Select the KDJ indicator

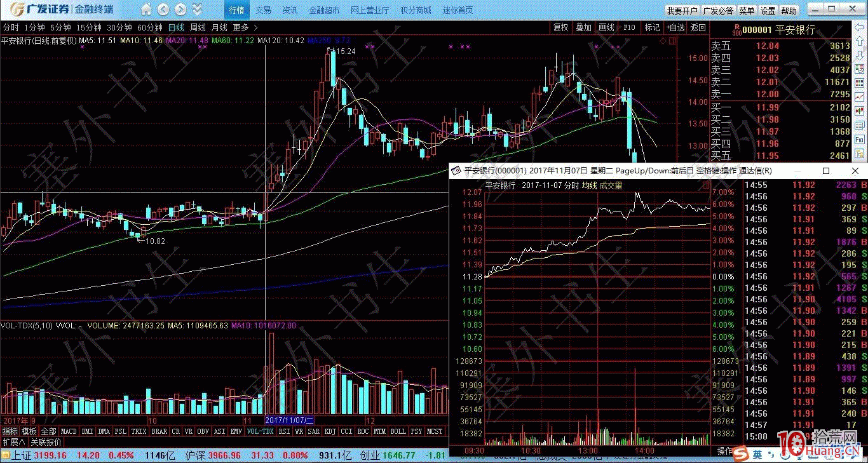tap(330, 431)
